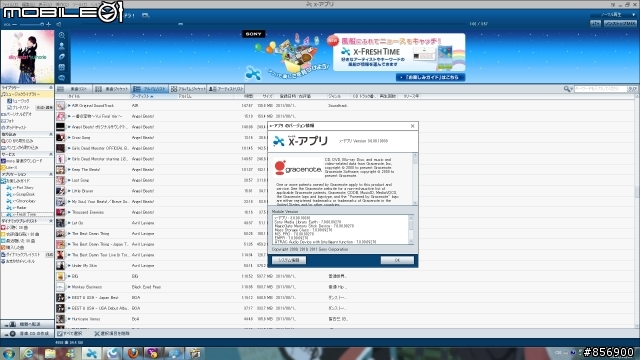Switch to the アーティストリスト tab
Screen dimensions: 640x360
[x=226, y=89]
